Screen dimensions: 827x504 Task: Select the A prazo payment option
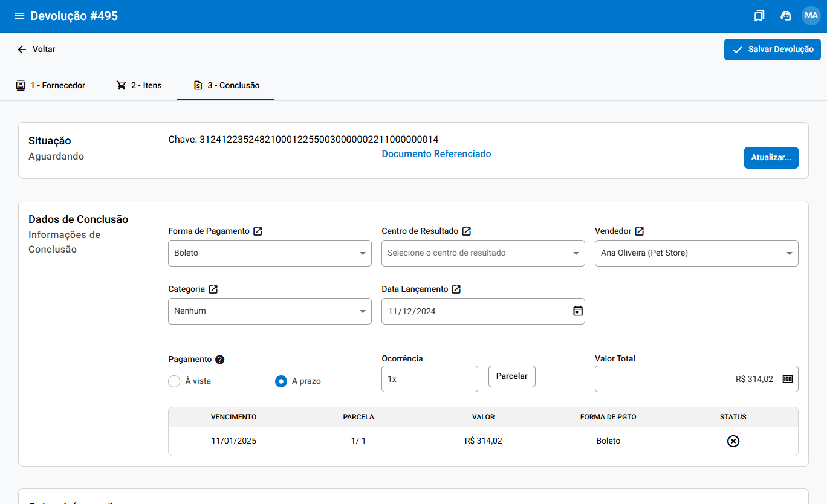pos(281,381)
